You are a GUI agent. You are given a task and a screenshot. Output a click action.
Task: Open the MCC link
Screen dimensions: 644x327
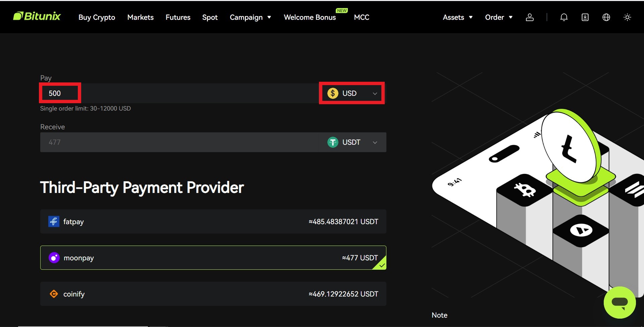(x=362, y=17)
